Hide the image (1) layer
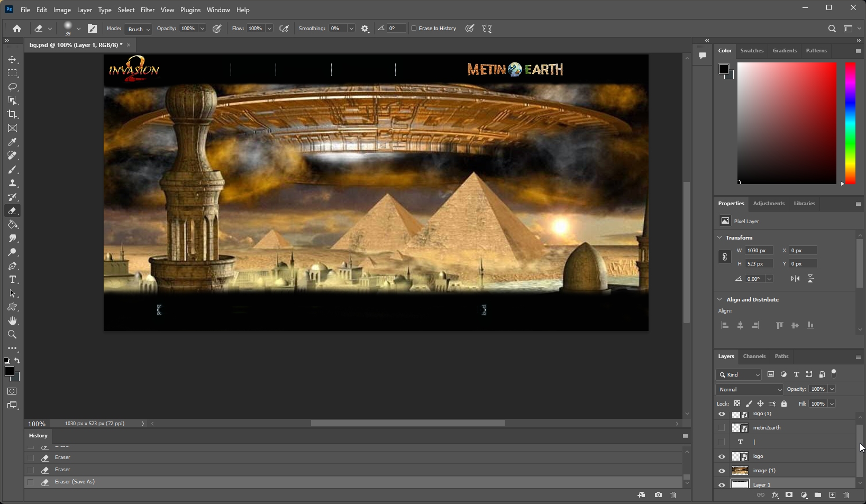The height and width of the screenshot is (504, 866). (x=722, y=471)
